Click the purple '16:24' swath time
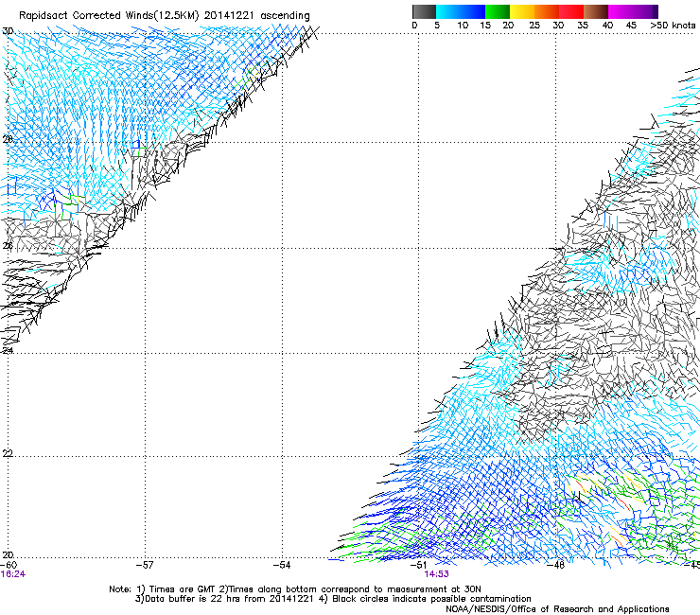The image size is (700, 615). coord(13,574)
